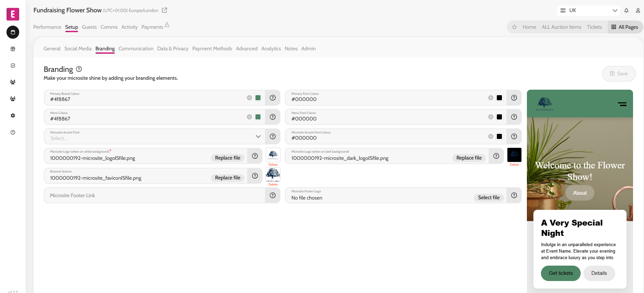Clear the Menu Colour value
The height and width of the screenshot is (293, 644).
click(x=249, y=117)
